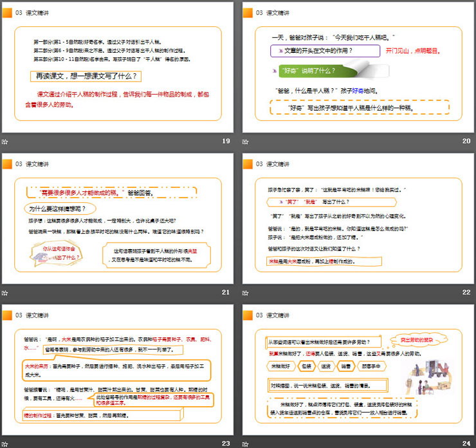
Task: Click the slide number 19 label
Action: pyautogui.click(x=225, y=142)
